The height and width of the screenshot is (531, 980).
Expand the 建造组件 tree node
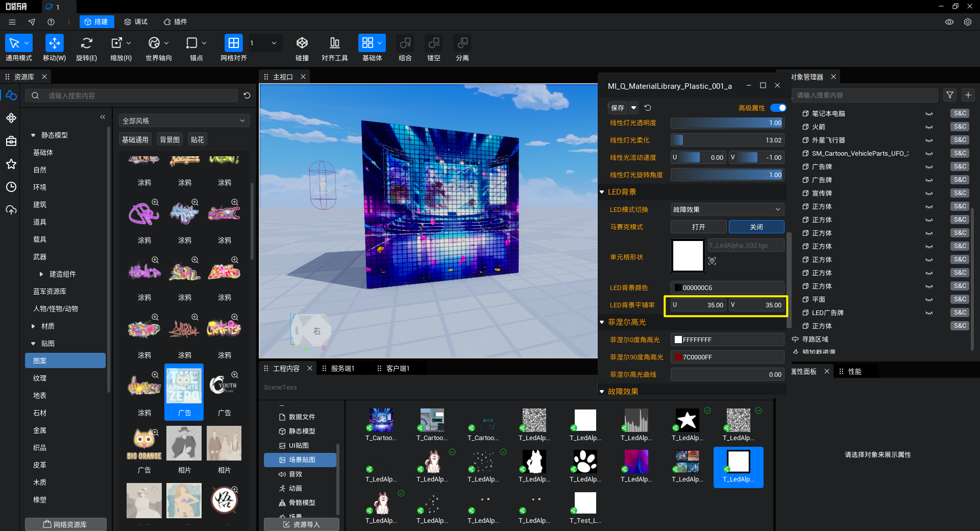[x=41, y=274]
